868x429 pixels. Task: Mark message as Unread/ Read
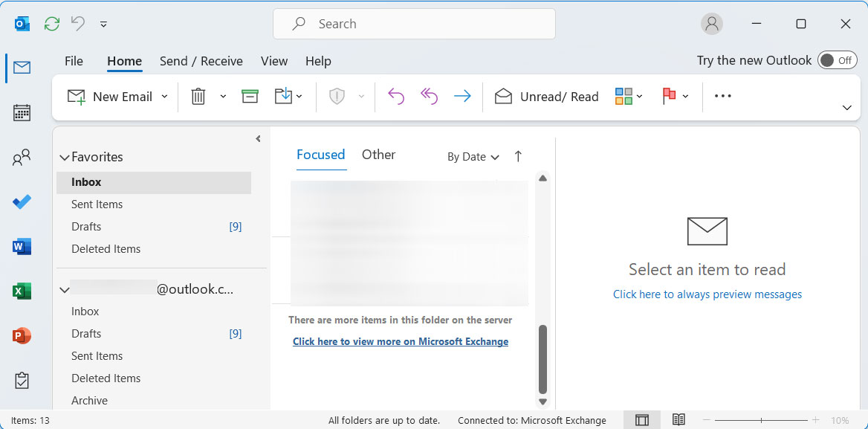pos(546,96)
